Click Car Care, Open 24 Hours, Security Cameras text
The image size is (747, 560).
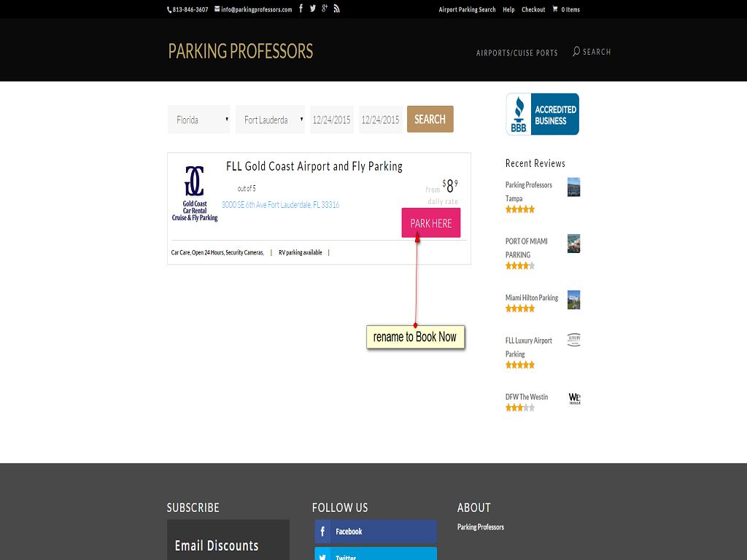[x=217, y=252]
